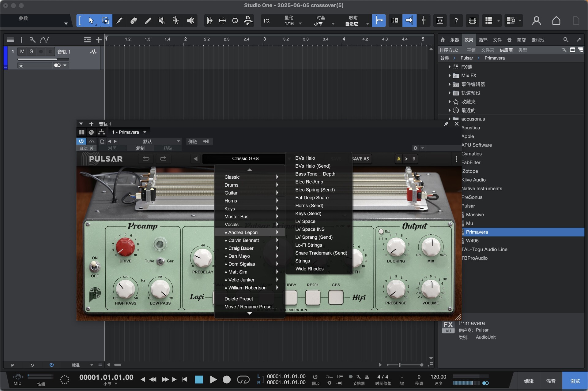The width and height of the screenshot is (588, 391).
Task: Select the Bend tool
Action: [176, 20]
